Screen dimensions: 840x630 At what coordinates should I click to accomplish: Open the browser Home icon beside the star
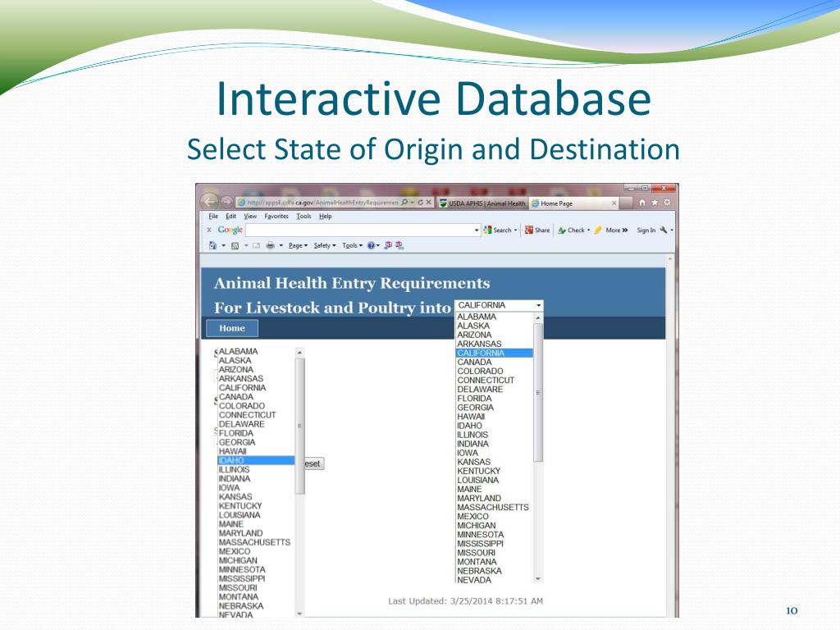(x=642, y=203)
